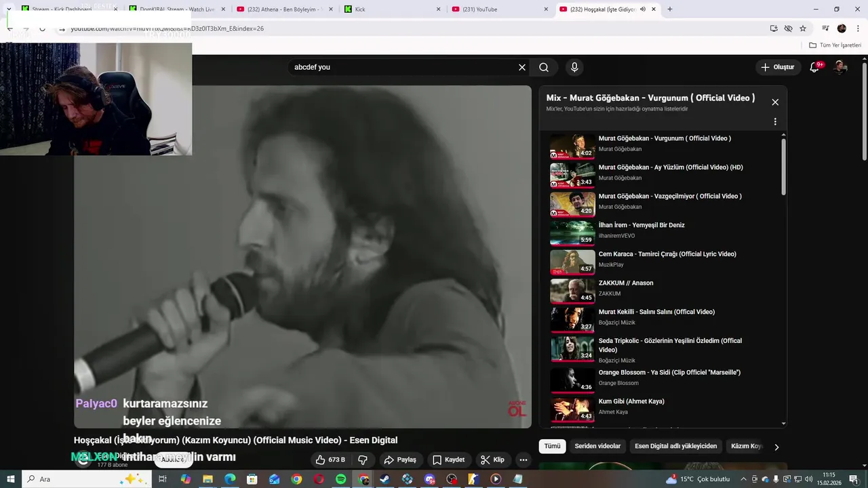Click the install/cast icon in address bar
This screenshot has height=488, width=868.
[x=774, y=28]
